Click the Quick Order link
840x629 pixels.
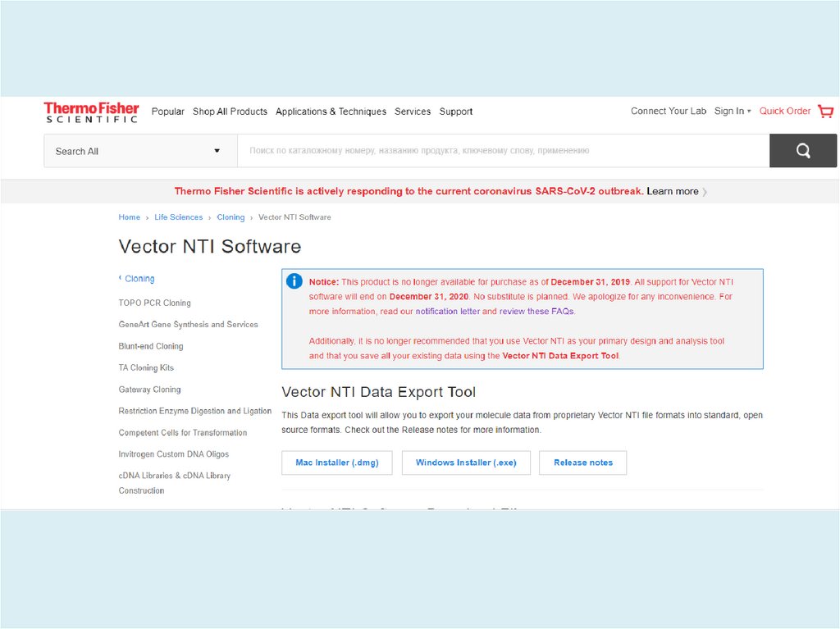click(785, 111)
